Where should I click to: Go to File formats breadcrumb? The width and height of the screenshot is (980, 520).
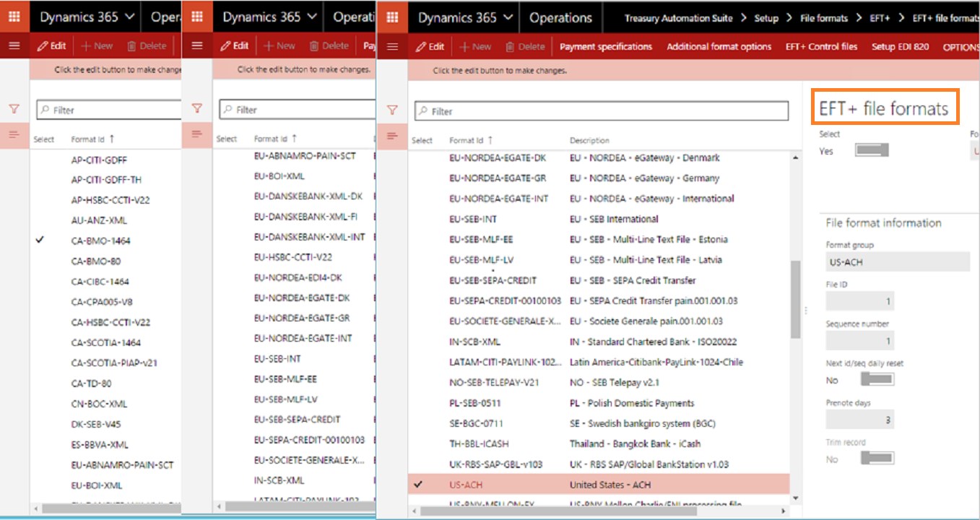(824, 18)
